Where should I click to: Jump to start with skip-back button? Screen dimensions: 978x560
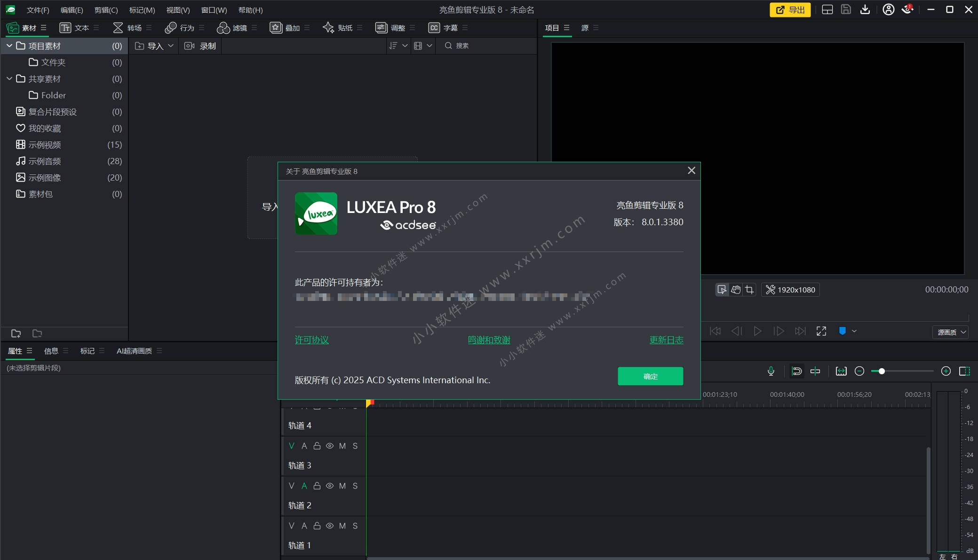[715, 331]
